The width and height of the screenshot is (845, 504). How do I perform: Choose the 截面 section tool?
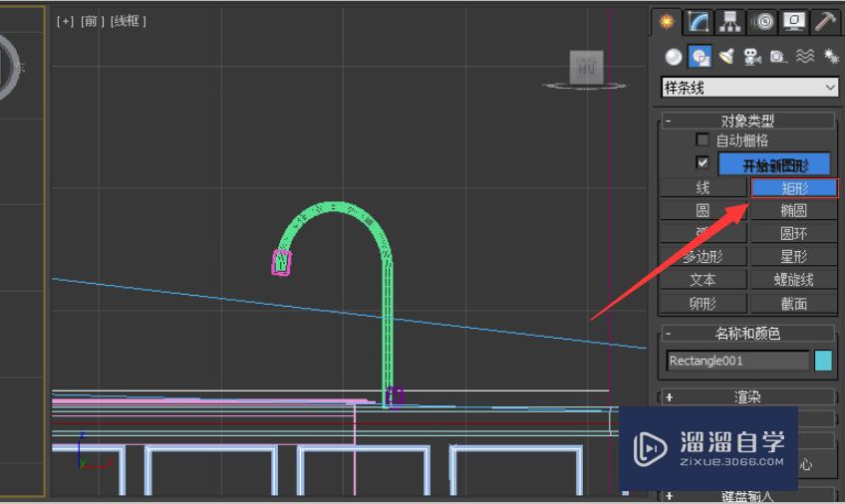(x=794, y=304)
